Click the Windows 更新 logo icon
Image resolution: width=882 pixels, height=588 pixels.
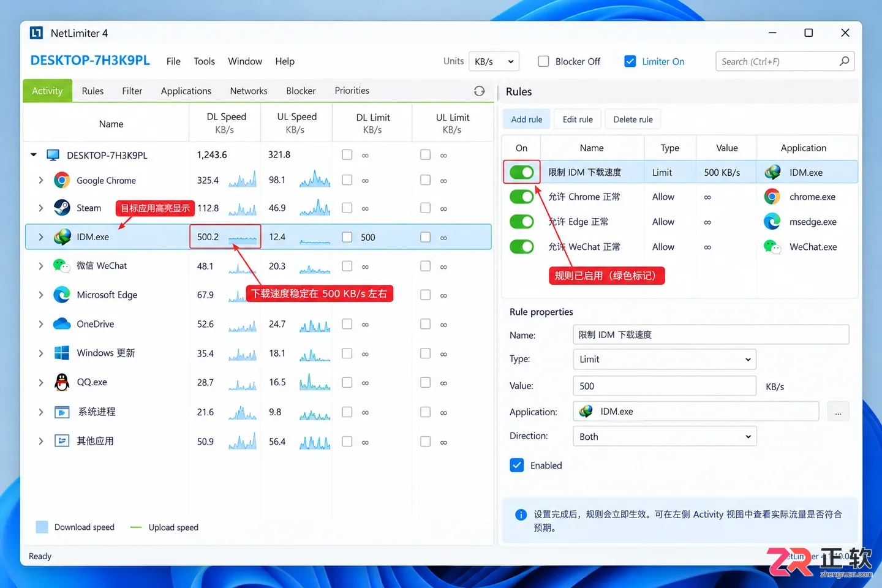click(62, 353)
